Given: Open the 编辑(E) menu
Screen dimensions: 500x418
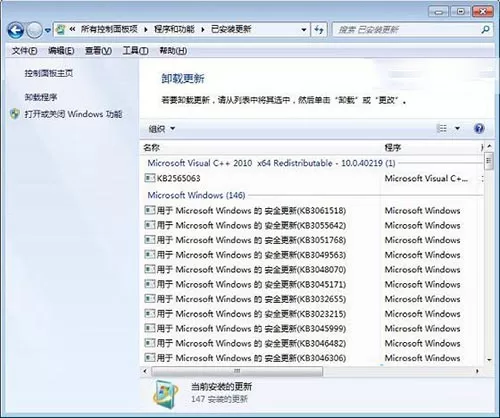Looking at the screenshot, I should [61, 51].
